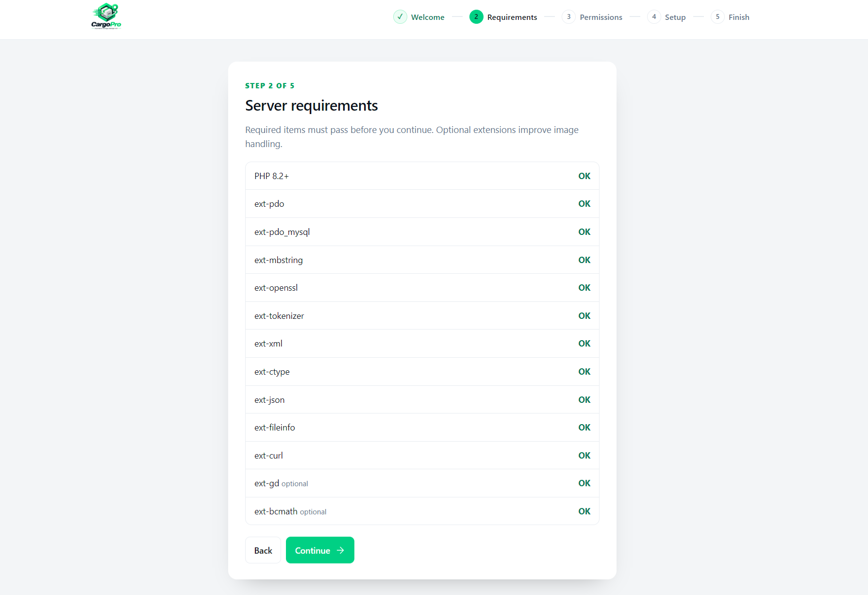Image resolution: width=868 pixels, height=595 pixels.
Task: Click the ext-bcmath optional requirement
Action: pyautogui.click(x=422, y=512)
